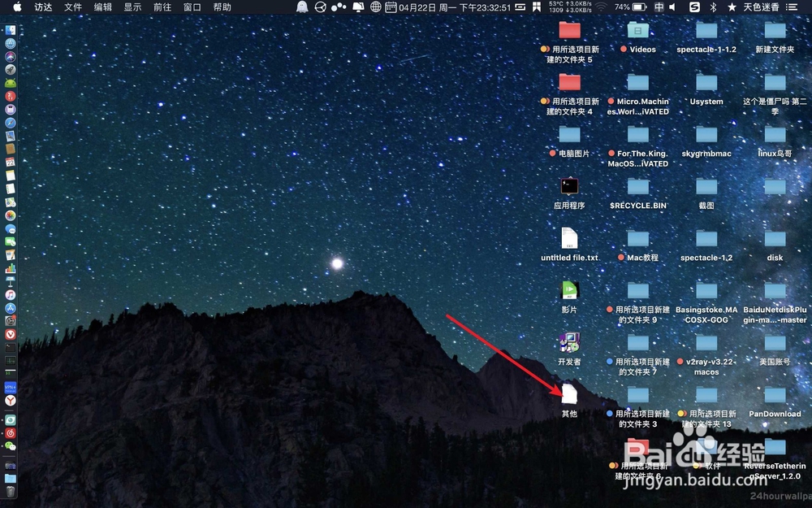Image resolution: width=812 pixels, height=508 pixels.
Task: Open WeChat from the dock
Action: (x=11, y=446)
